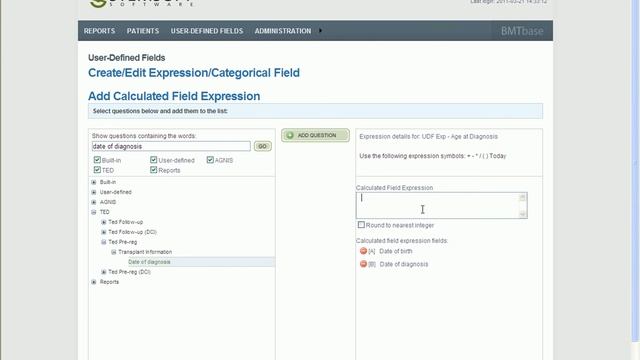The height and width of the screenshot is (360, 640).
Task: Click the question search text box
Action: [171, 146]
